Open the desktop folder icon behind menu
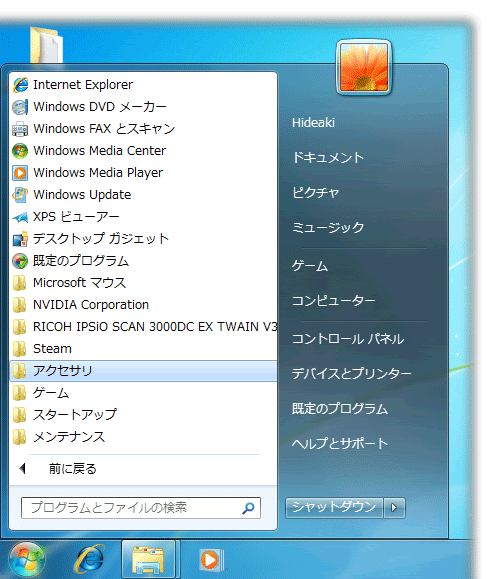The height and width of the screenshot is (579, 494). click(46, 45)
